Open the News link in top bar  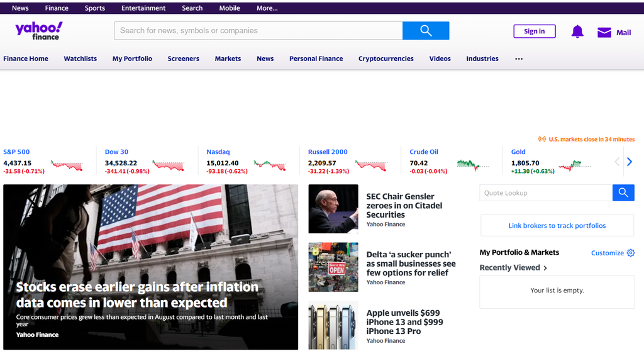click(20, 8)
